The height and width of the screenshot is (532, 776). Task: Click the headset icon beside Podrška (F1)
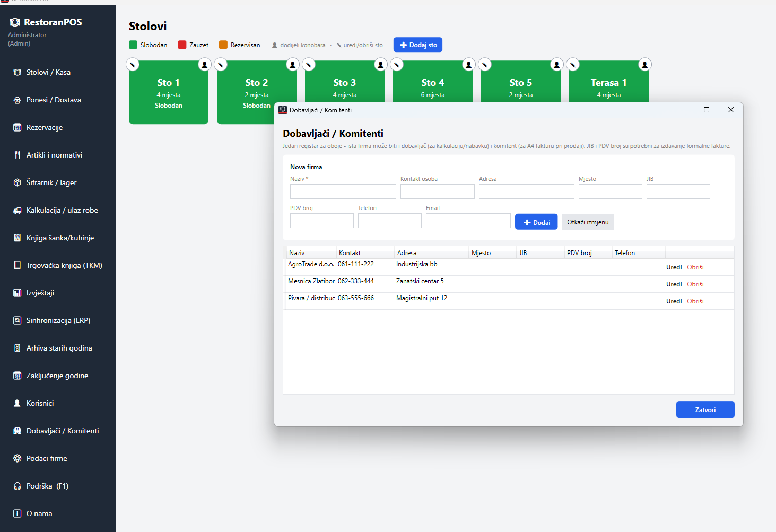[x=17, y=486]
